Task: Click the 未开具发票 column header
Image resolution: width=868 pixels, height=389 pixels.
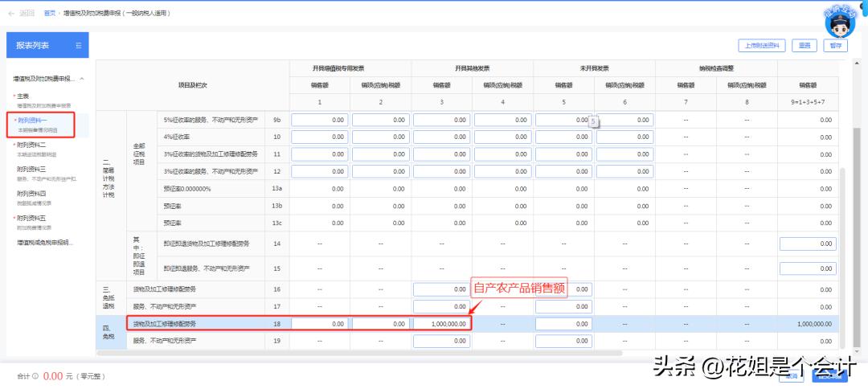Action: click(594, 68)
